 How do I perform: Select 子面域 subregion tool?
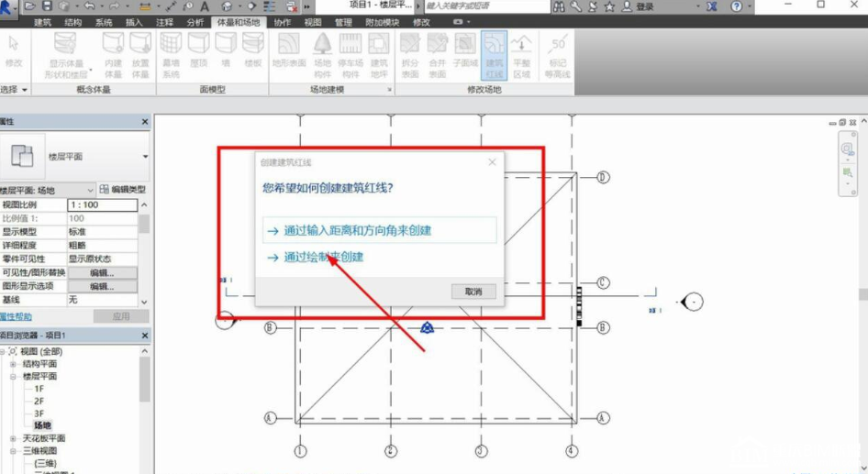(465, 50)
